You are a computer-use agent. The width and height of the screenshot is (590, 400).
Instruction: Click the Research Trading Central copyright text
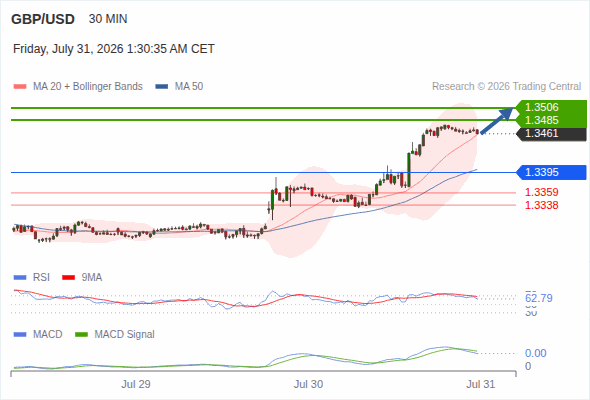(506, 87)
